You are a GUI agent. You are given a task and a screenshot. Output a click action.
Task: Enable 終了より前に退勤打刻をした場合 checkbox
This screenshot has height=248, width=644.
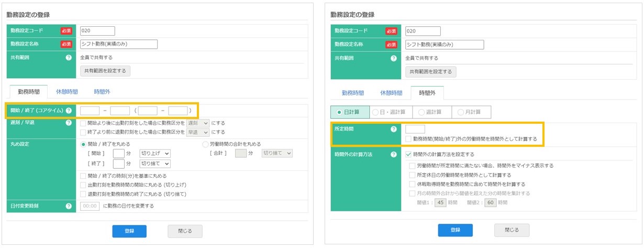point(83,132)
